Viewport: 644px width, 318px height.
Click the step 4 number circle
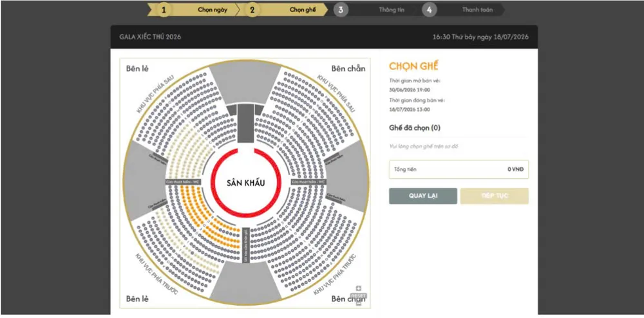point(429,10)
